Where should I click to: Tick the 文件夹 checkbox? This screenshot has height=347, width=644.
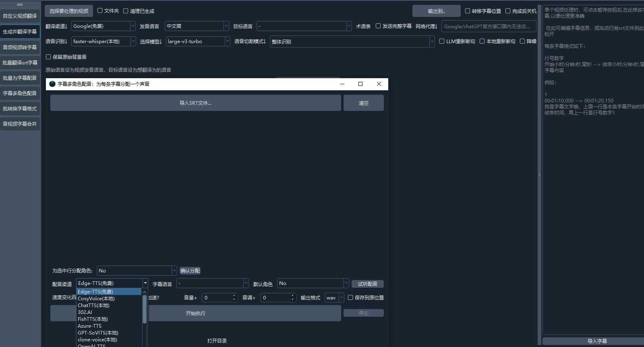(x=100, y=11)
